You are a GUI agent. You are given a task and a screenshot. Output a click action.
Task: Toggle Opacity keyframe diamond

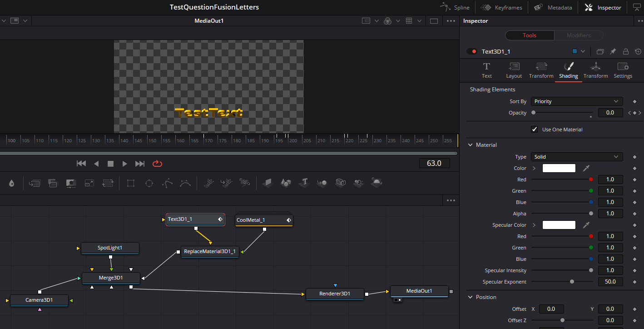pyautogui.click(x=634, y=113)
